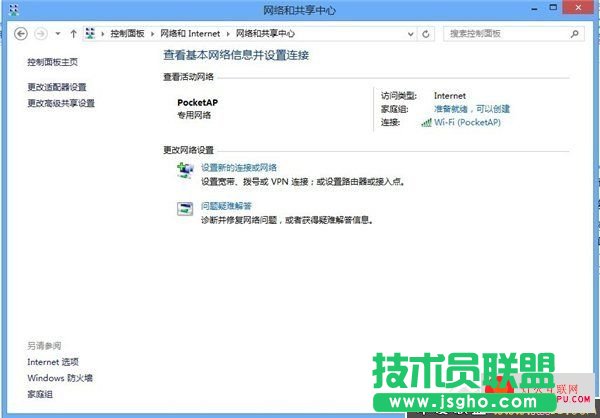600x418 pixels.
Task: Open Internet 选项 link
Action: pos(53,362)
